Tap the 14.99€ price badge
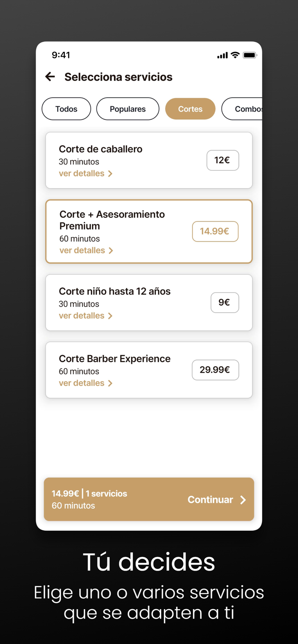The width and height of the screenshot is (298, 644). tap(215, 231)
